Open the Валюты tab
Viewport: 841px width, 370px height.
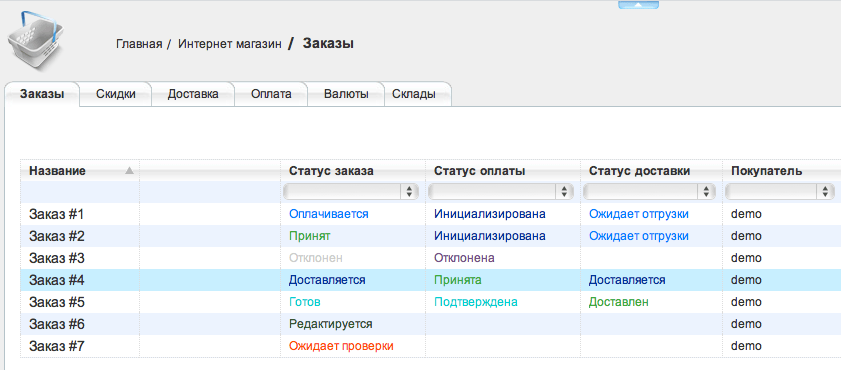(346, 94)
